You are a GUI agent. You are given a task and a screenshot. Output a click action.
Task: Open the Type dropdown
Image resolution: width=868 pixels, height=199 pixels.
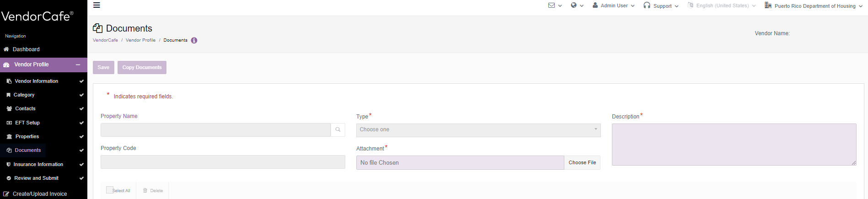[x=478, y=130]
